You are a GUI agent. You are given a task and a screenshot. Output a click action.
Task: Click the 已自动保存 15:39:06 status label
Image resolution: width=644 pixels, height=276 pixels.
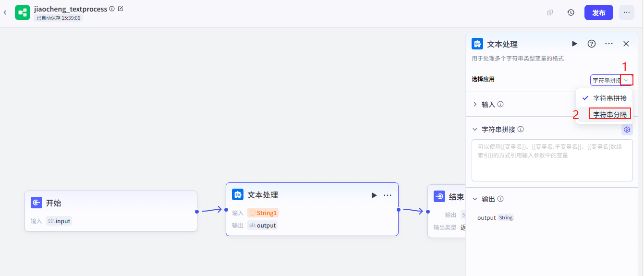[58, 18]
